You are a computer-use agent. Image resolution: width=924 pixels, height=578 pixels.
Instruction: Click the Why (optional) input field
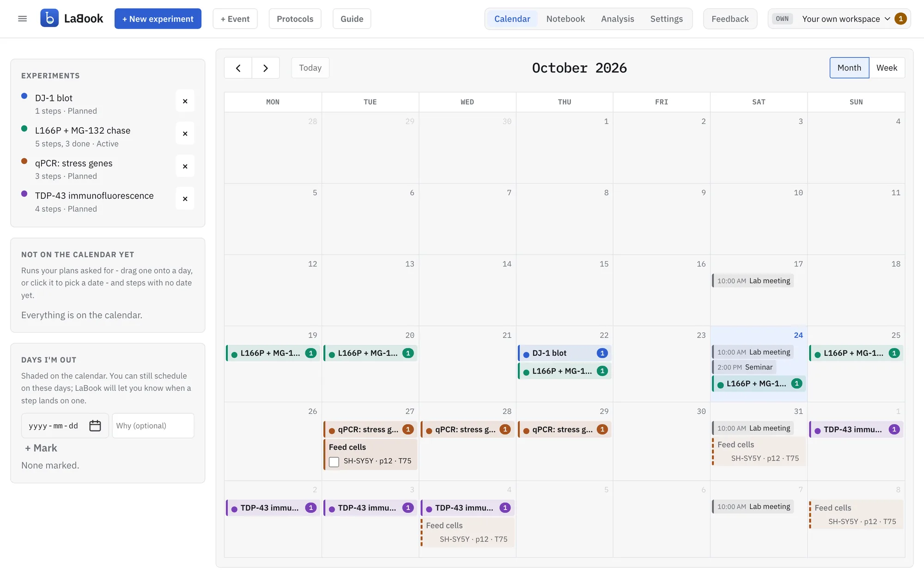click(x=153, y=426)
